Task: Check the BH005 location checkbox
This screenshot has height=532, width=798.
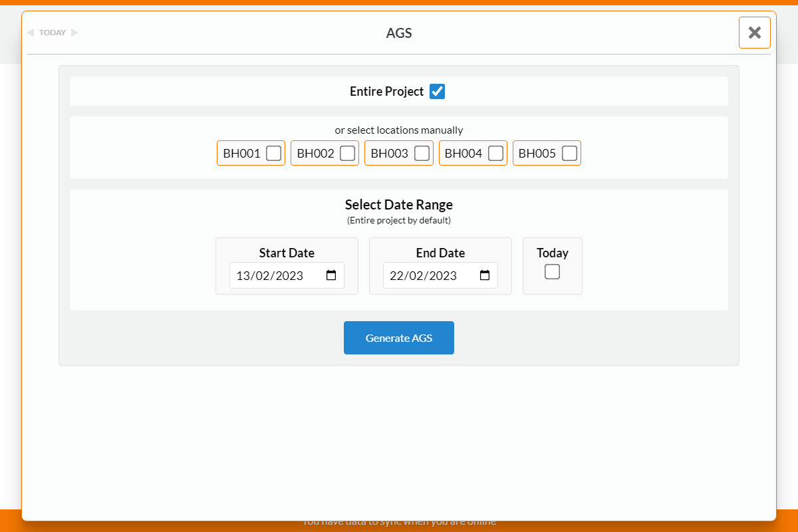Action: [569, 154]
